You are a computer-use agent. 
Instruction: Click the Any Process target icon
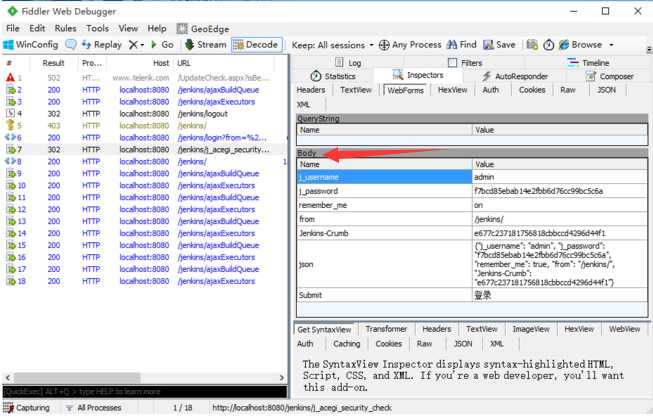384,45
